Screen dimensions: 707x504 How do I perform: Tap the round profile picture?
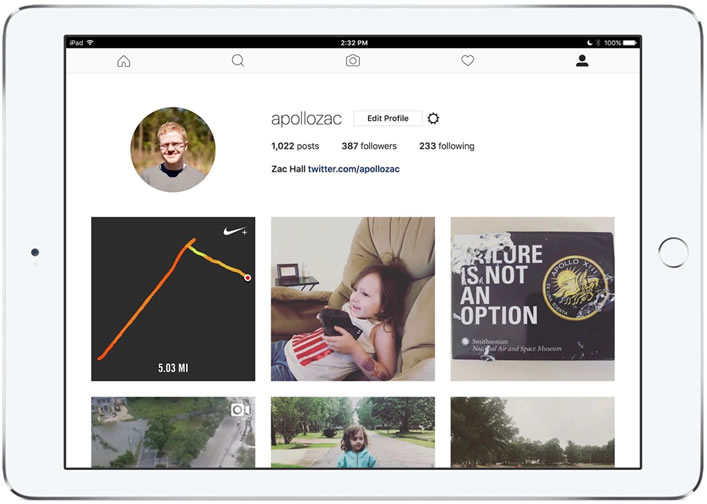(x=173, y=150)
